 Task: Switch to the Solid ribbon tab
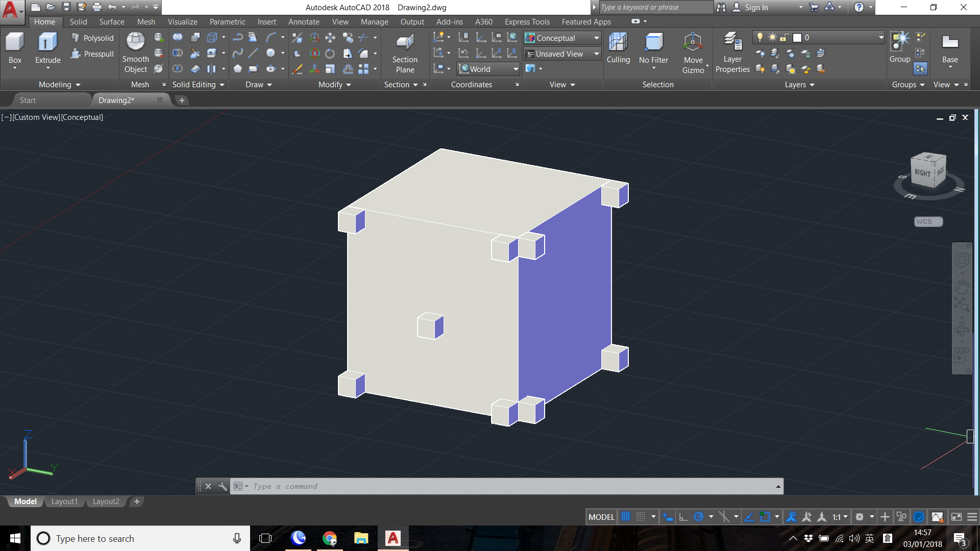[x=78, y=22]
